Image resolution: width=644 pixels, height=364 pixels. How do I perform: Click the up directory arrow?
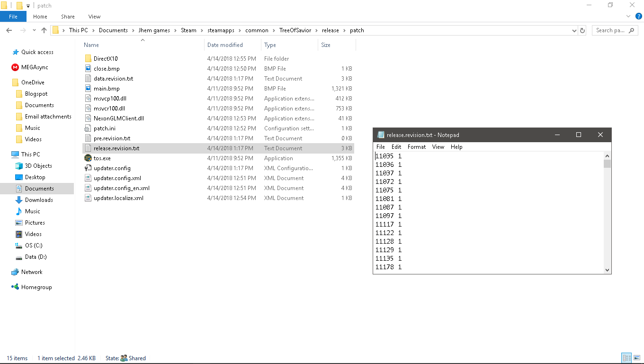[44, 30]
